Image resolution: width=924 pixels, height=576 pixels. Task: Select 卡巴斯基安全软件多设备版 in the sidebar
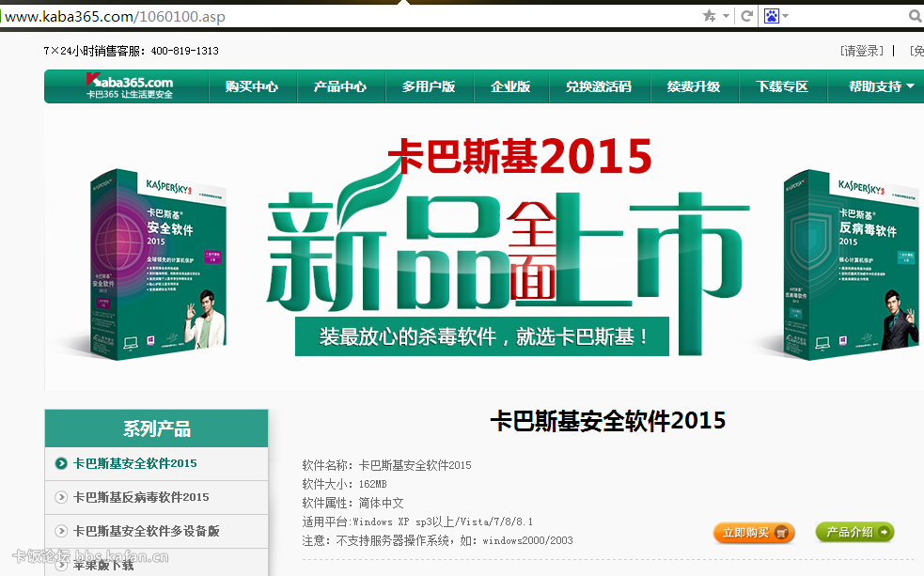[x=146, y=531]
